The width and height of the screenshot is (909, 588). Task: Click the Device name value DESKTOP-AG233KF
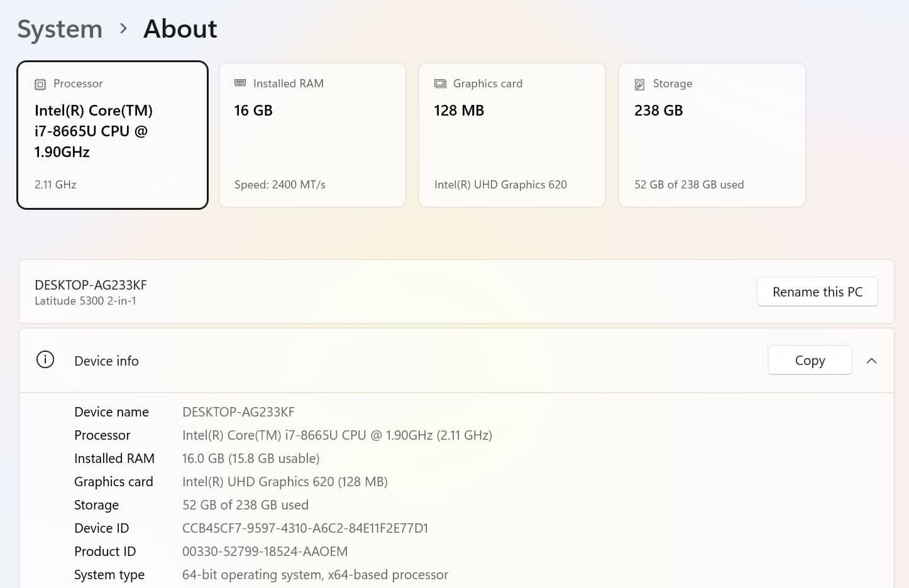238,412
